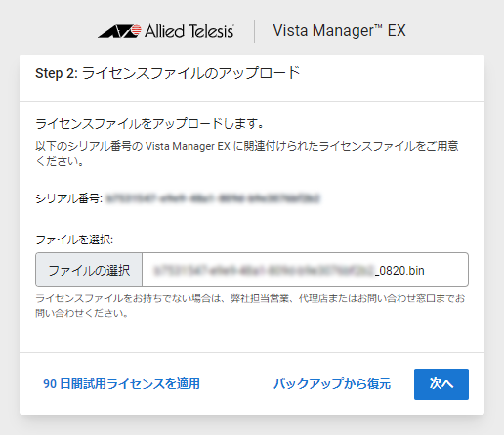Click the Step 2 ライセンスファイルのアップロード heading
The image size is (504, 435).
(168, 73)
